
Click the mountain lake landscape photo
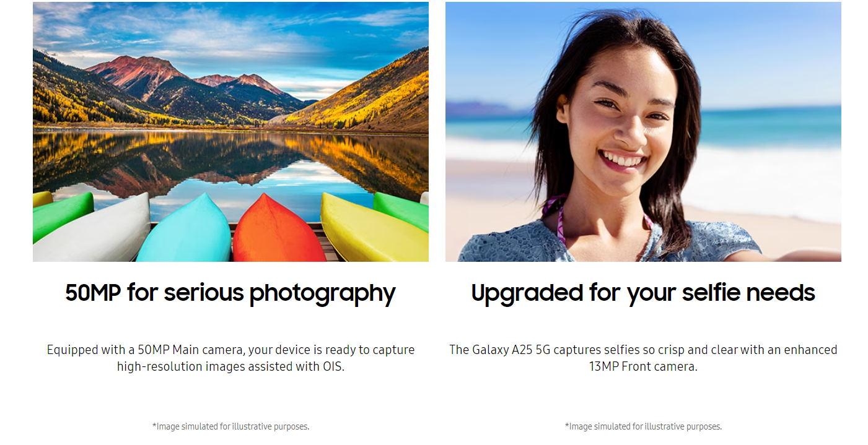coord(230,132)
